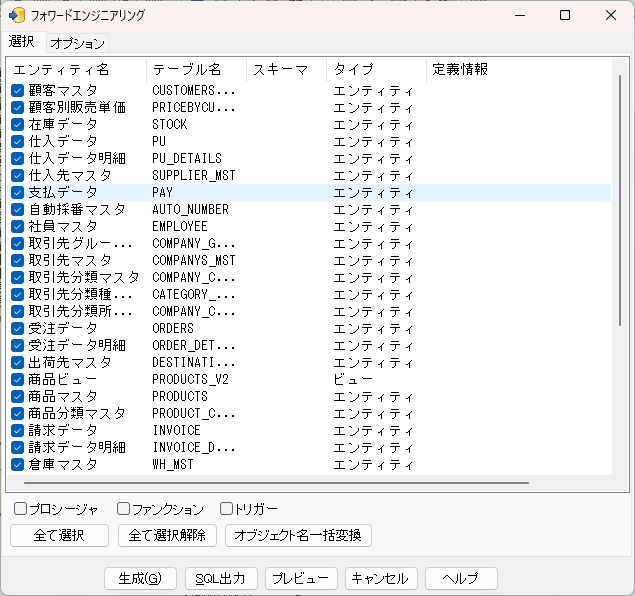Click the ビュー type cell

click(x=352, y=379)
